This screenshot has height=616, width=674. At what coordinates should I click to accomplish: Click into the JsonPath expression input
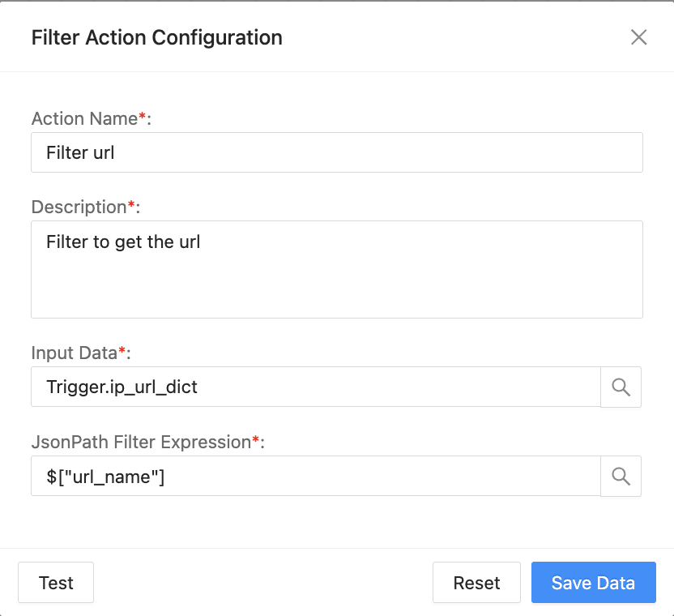point(315,476)
